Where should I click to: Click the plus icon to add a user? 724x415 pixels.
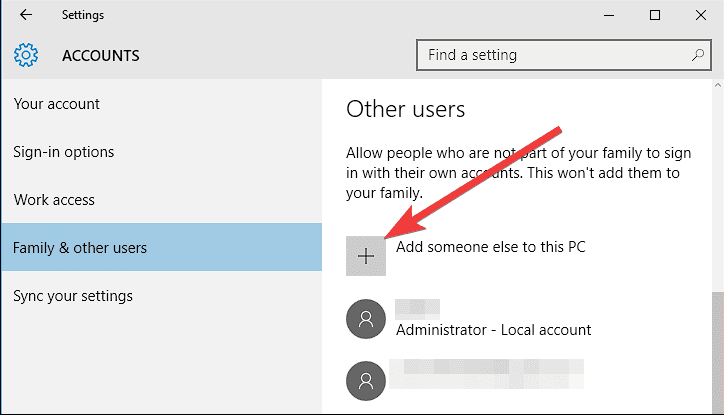click(366, 256)
